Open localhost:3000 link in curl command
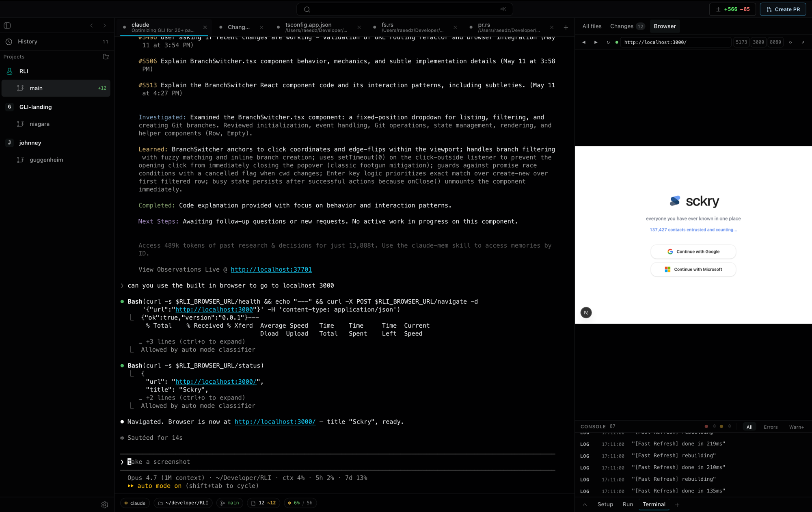The image size is (812, 512). tap(214, 310)
